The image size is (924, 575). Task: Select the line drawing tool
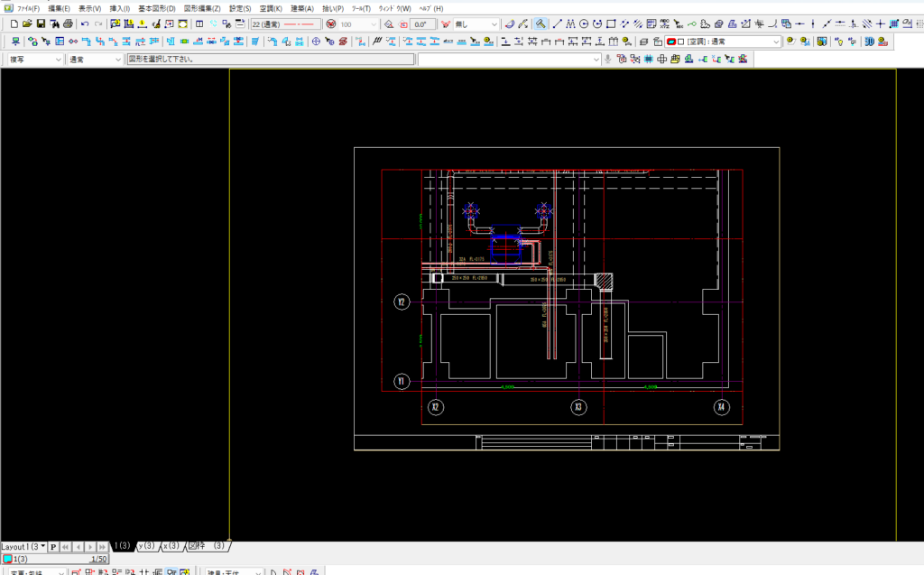click(x=557, y=23)
